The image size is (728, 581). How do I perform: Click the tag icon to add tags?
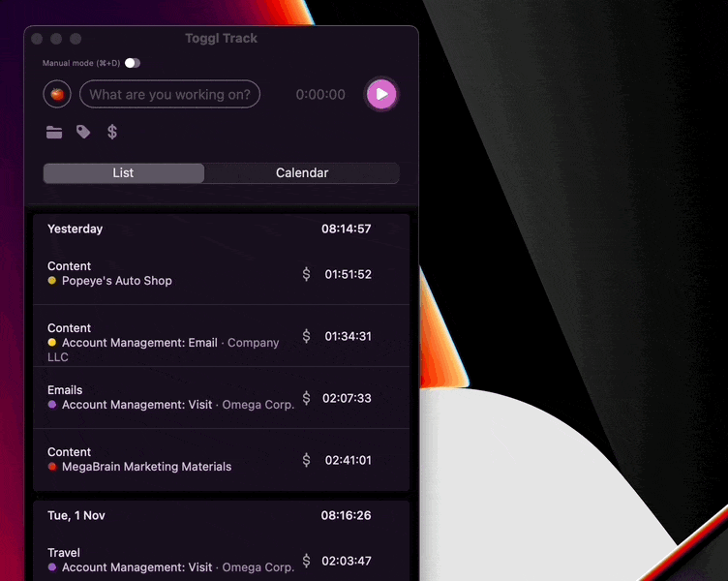pyautogui.click(x=83, y=132)
